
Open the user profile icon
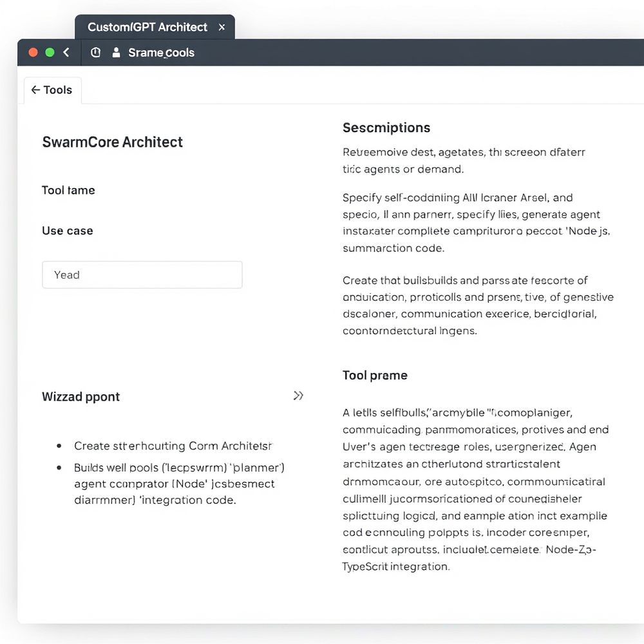[116, 52]
